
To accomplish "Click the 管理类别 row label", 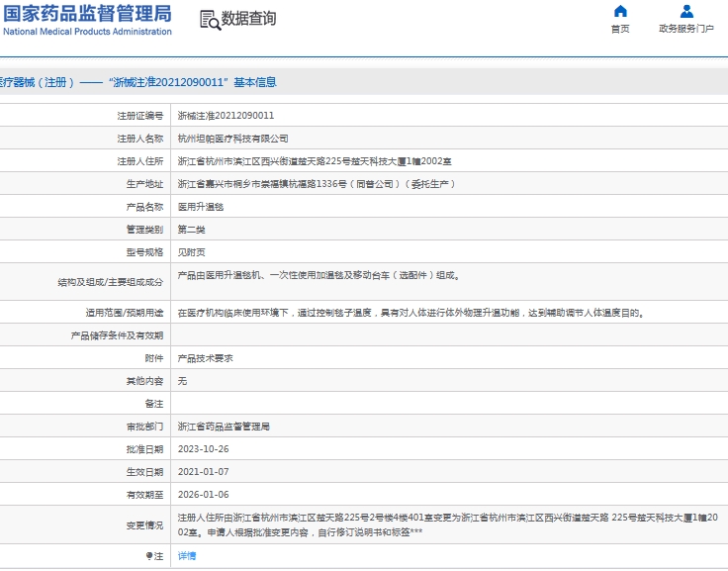I will tap(144, 230).
